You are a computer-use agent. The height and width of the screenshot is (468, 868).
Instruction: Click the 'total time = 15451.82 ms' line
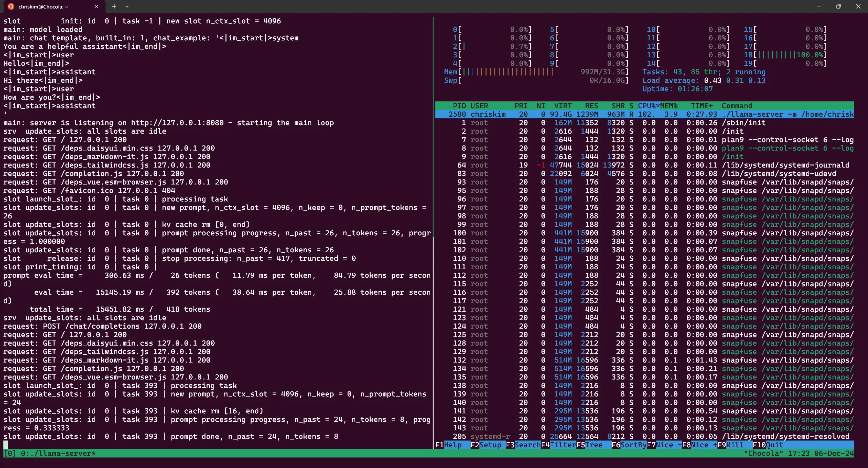click(120, 309)
